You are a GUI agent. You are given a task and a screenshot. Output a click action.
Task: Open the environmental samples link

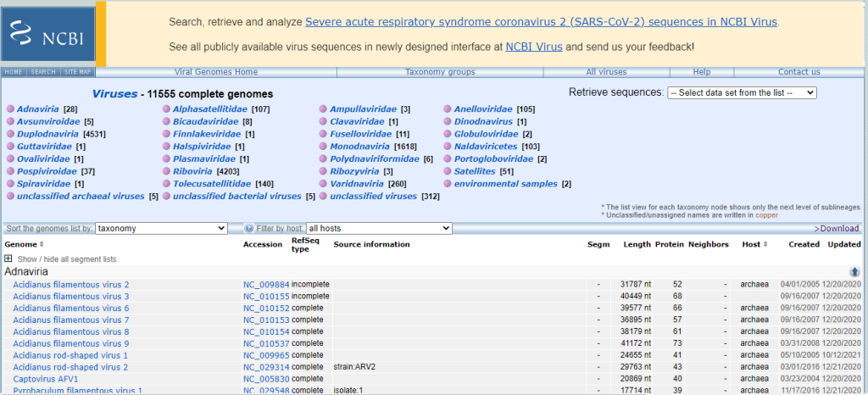pyautogui.click(x=505, y=184)
